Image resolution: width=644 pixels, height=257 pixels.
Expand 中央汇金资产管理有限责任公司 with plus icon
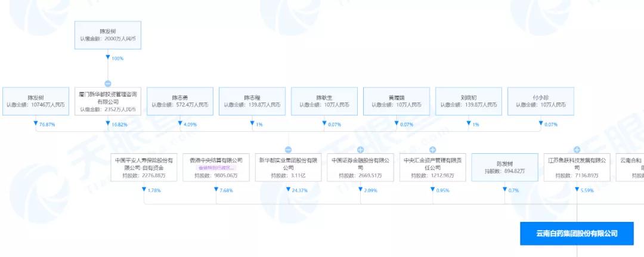(432, 150)
